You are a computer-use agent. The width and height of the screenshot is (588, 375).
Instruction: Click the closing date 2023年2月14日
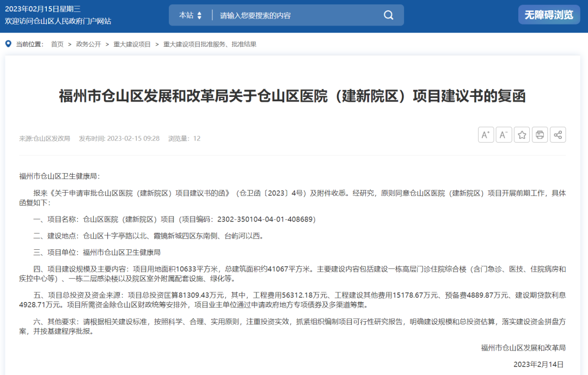tap(538, 365)
